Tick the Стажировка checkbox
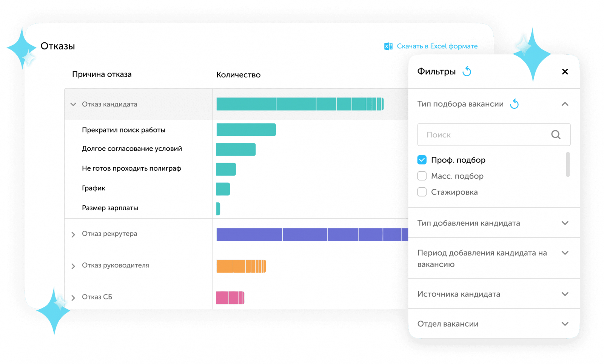The width and height of the screenshot is (604, 364). coord(422,192)
